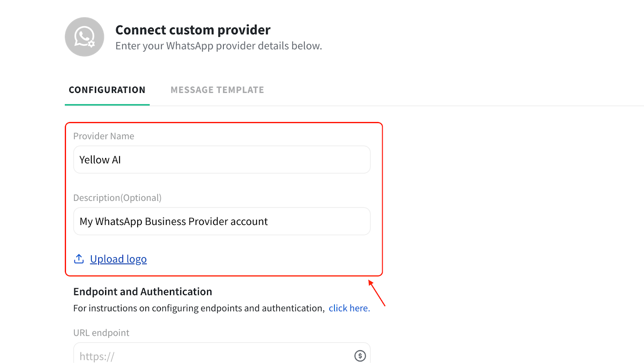Screen dimensions: 644x363
Task: Switch to the Configuration tab
Action: pos(107,90)
